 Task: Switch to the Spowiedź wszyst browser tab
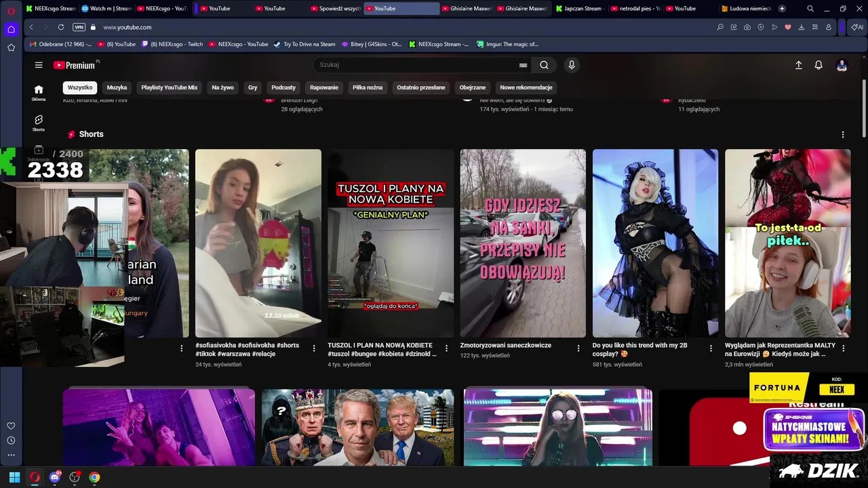coord(335,8)
